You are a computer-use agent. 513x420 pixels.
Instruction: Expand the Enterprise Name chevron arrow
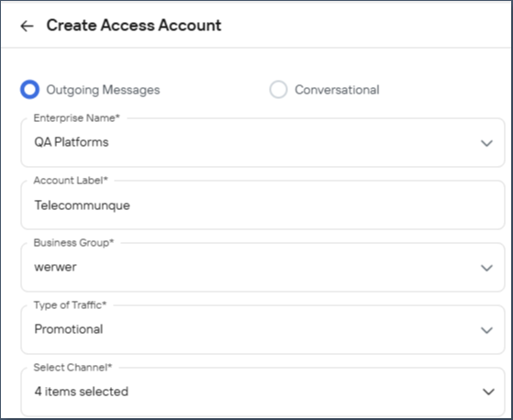pyautogui.click(x=486, y=143)
